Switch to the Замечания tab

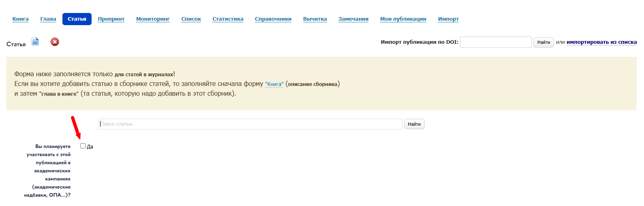click(x=353, y=19)
